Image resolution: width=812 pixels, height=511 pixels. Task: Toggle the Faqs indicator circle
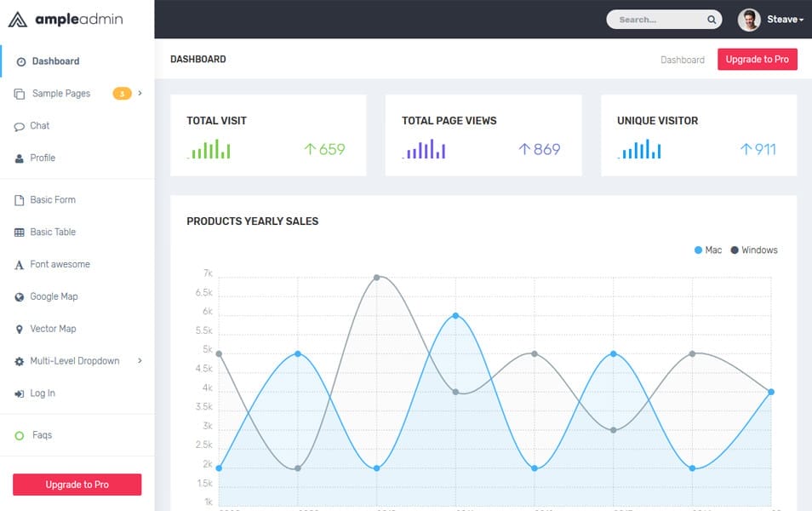click(x=19, y=434)
